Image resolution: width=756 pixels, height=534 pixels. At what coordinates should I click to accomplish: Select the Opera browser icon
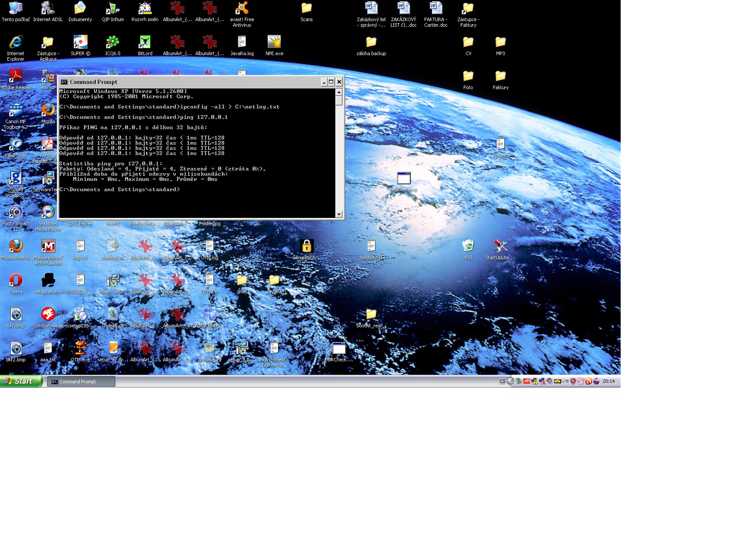16,280
